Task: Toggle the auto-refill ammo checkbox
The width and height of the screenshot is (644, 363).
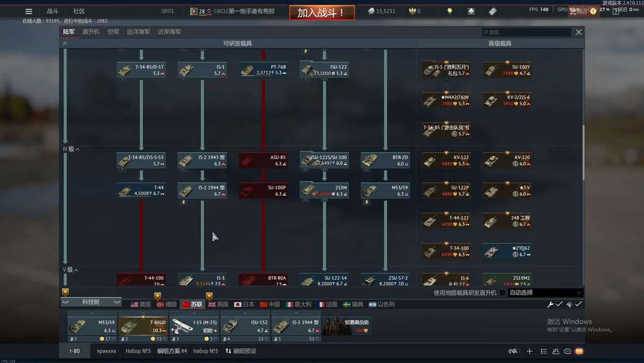Action: point(578,304)
